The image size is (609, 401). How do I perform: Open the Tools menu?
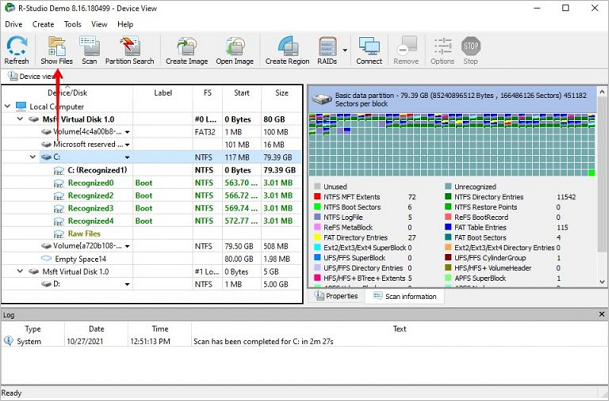tap(73, 24)
